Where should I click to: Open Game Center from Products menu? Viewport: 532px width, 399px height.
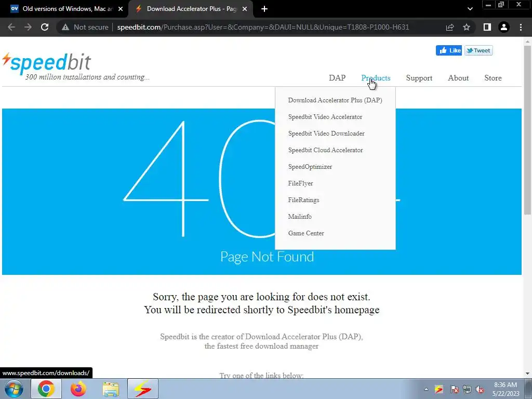pyautogui.click(x=305, y=233)
